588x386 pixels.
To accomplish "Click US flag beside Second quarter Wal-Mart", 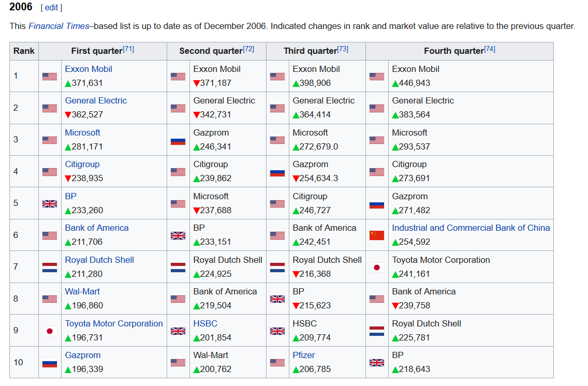I will pyautogui.click(x=178, y=363).
